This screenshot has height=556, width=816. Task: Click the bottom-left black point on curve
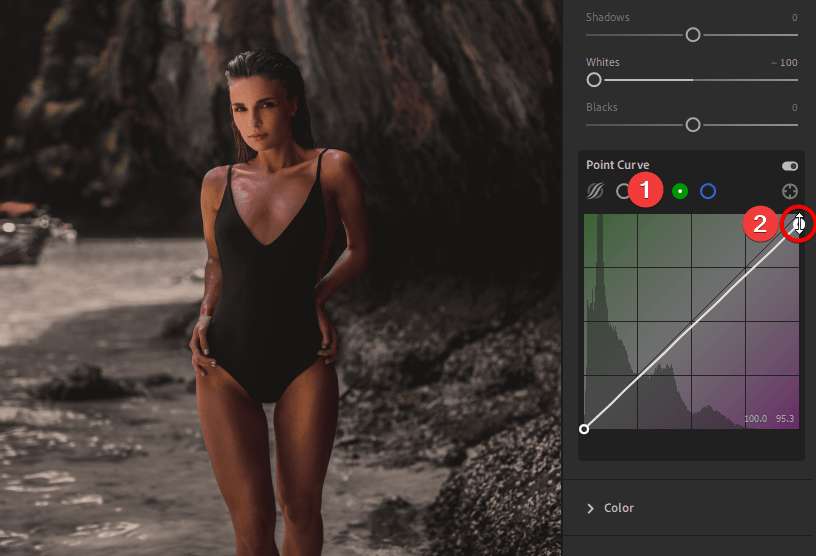click(585, 429)
